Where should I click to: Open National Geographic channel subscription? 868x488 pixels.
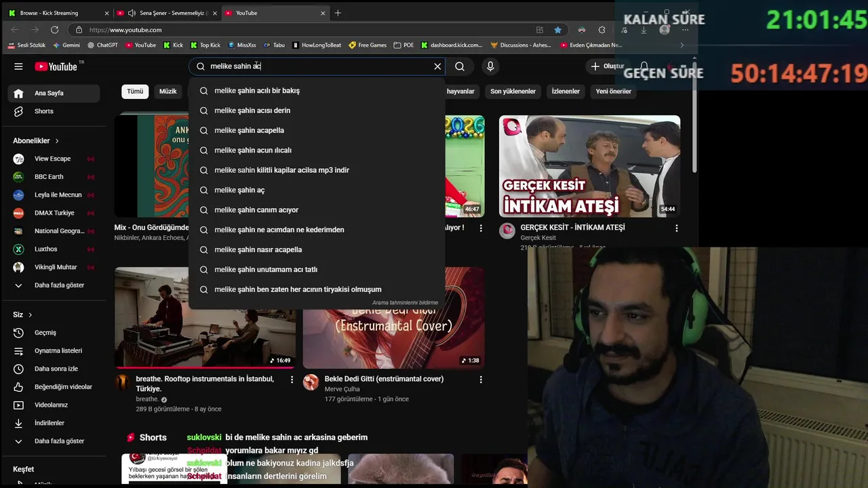[54, 231]
